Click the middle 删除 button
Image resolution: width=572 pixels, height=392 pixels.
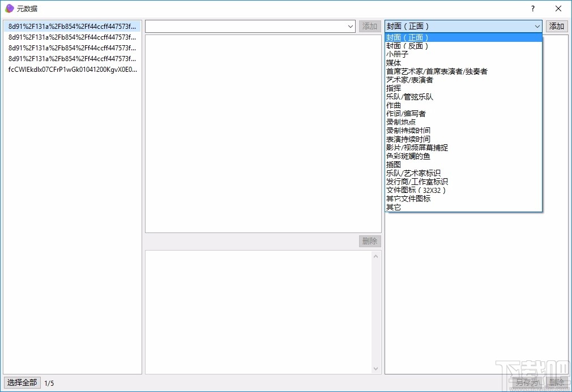pos(369,241)
